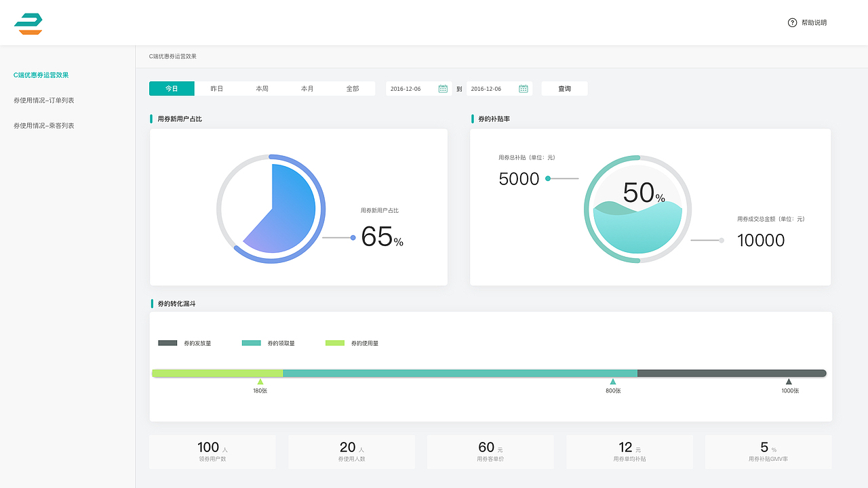Click the 用券新用户占比 section heading
The image size is (868, 488).
tap(180, 119)
